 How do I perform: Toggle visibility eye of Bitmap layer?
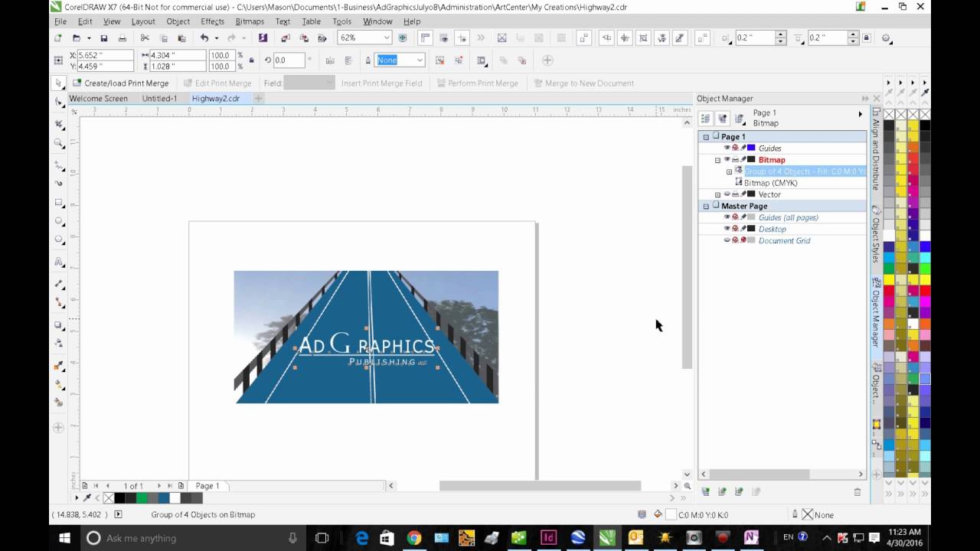727,159
